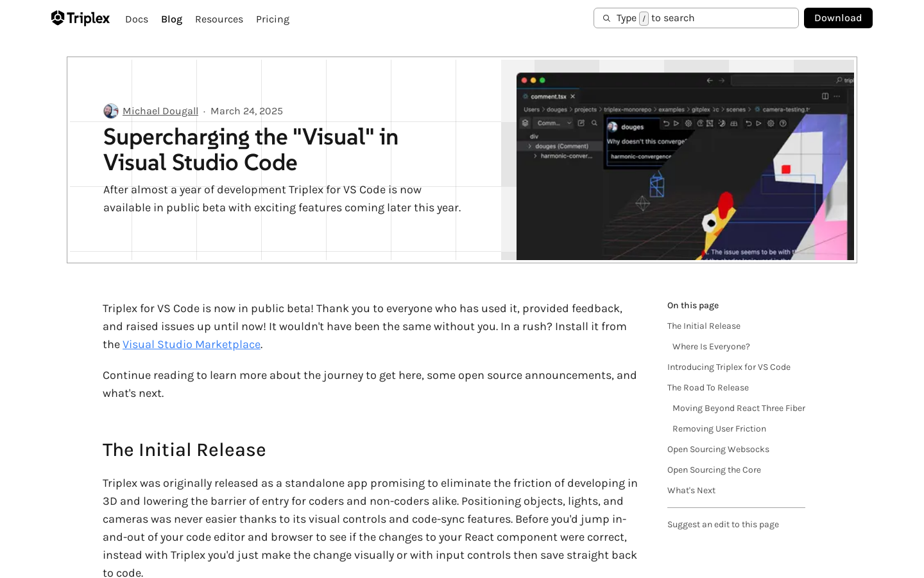924x578 pixels.
Task: Open the Docs page
Action: 137,19
